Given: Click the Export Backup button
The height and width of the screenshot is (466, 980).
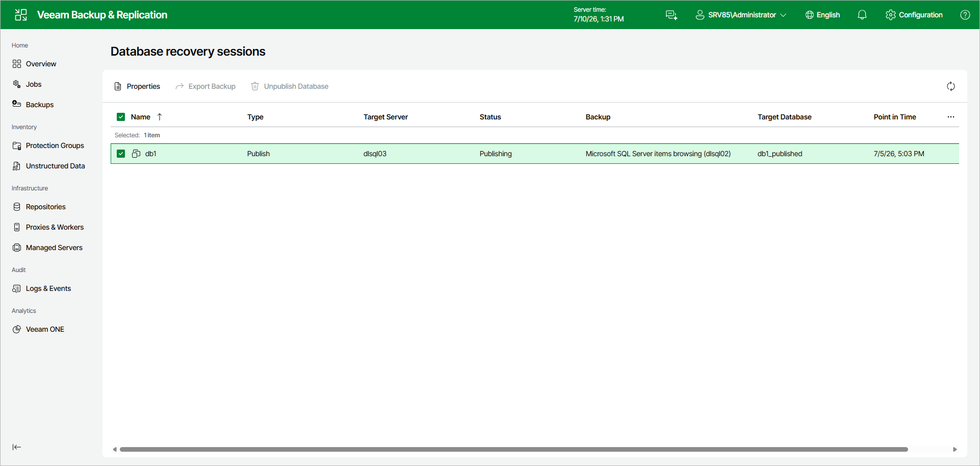Looking at the screenshot, I should point(205,86).
